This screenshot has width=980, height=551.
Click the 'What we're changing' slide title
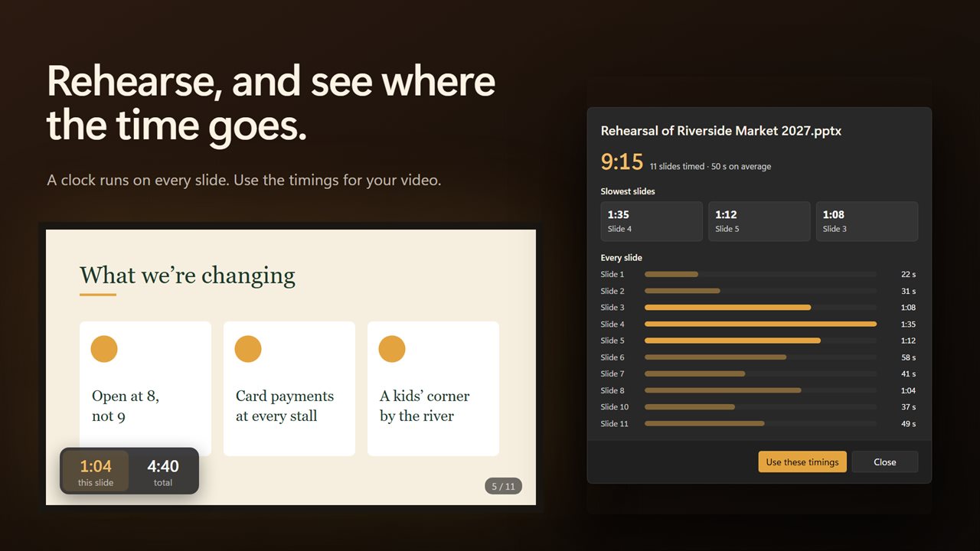[x=188, y=275]
